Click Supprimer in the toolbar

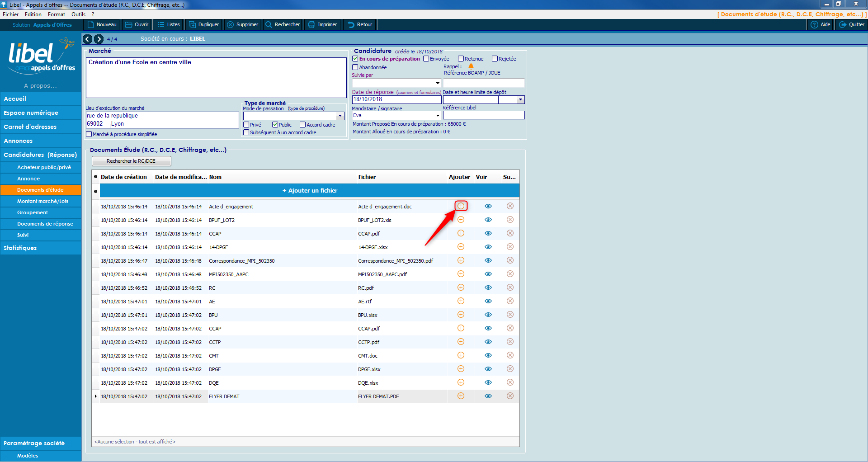(243, 24)
